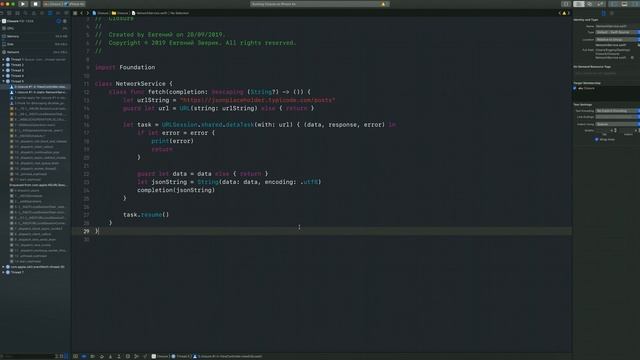640x360 pixels.
Task: Open Debug Memory Graph button
Action: click(136, 356)
